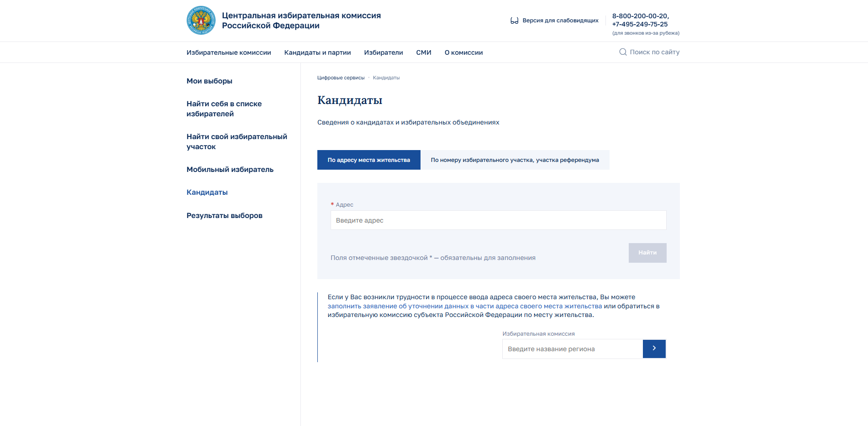The width and height of the screenshot is (868, 426).
Task: Click the Central Election Commission emblem logo
Action: [201, 21]
